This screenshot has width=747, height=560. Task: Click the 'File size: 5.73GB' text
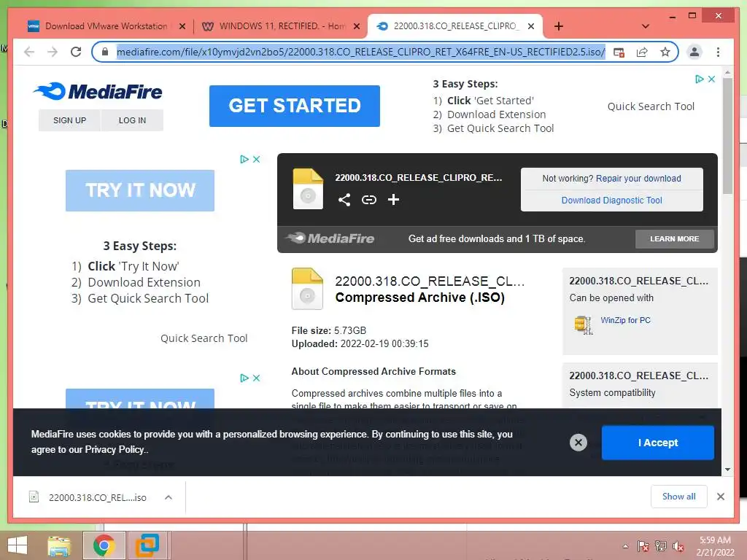point(329,330)
